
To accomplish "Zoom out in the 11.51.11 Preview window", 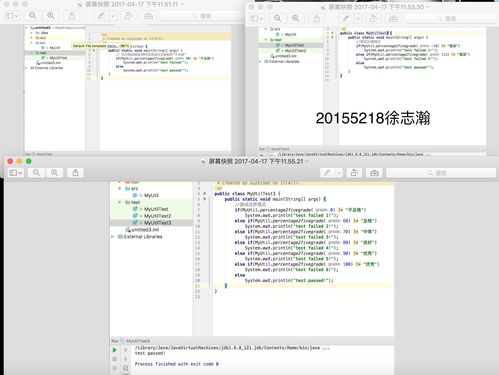I will [33, 16].
